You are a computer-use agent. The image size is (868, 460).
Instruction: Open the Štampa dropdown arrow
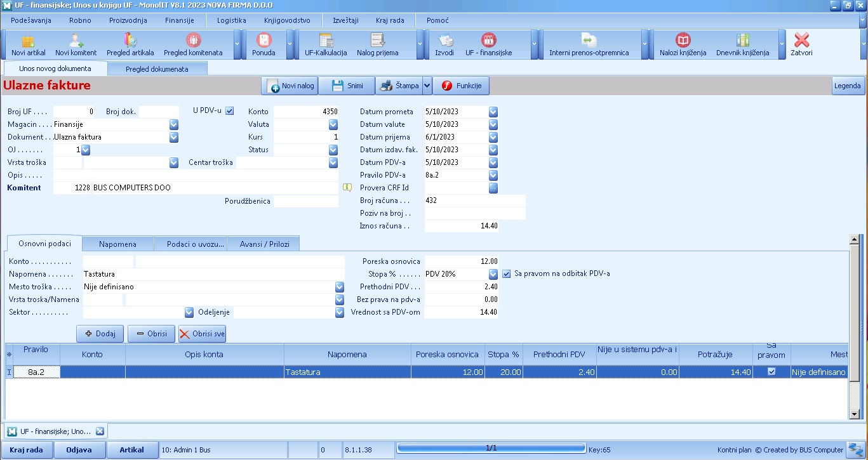pos(427,86)
